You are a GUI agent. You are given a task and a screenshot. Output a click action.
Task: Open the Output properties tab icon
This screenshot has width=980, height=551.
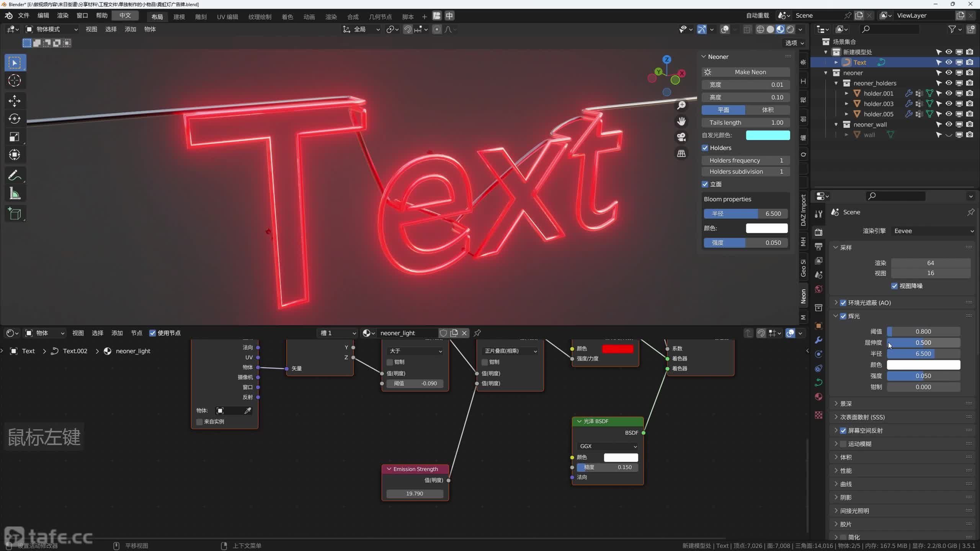[x=818, y=246]
